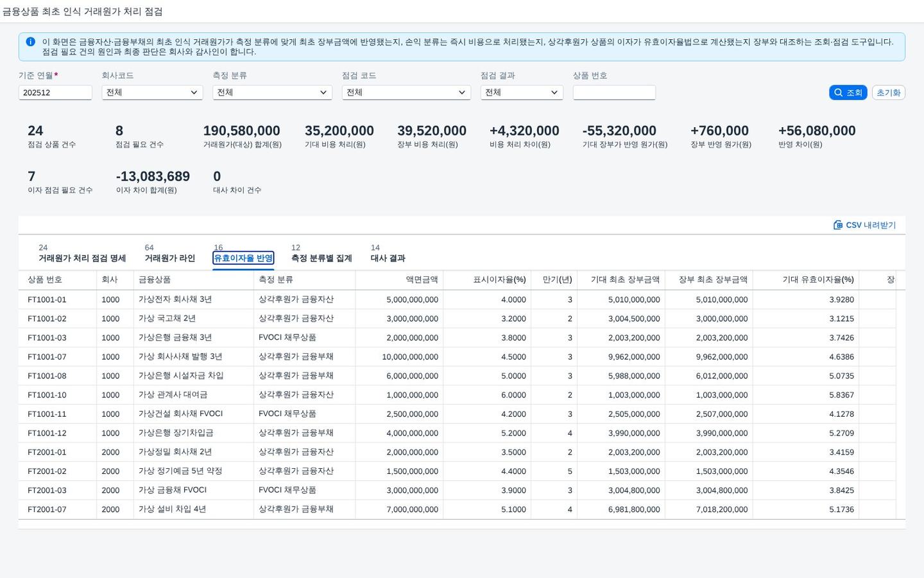Open the 거래원가 라인 tab
Image resolution: width=924 pixels, height=578 pixels.
[x=169, y=258]
